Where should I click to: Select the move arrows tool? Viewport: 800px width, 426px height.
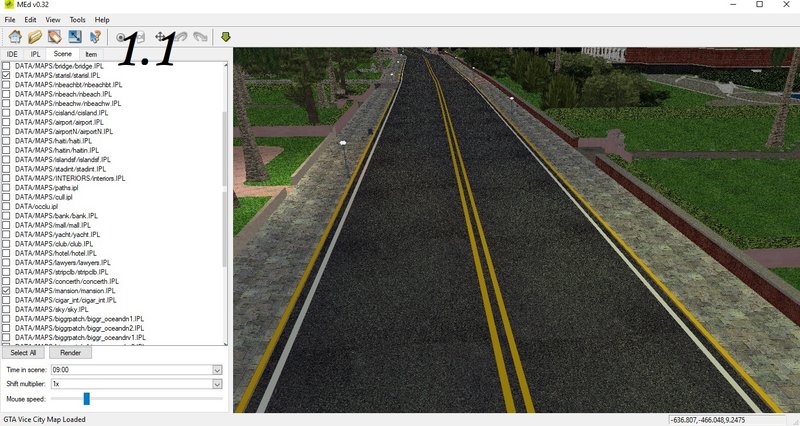(160, 37)
